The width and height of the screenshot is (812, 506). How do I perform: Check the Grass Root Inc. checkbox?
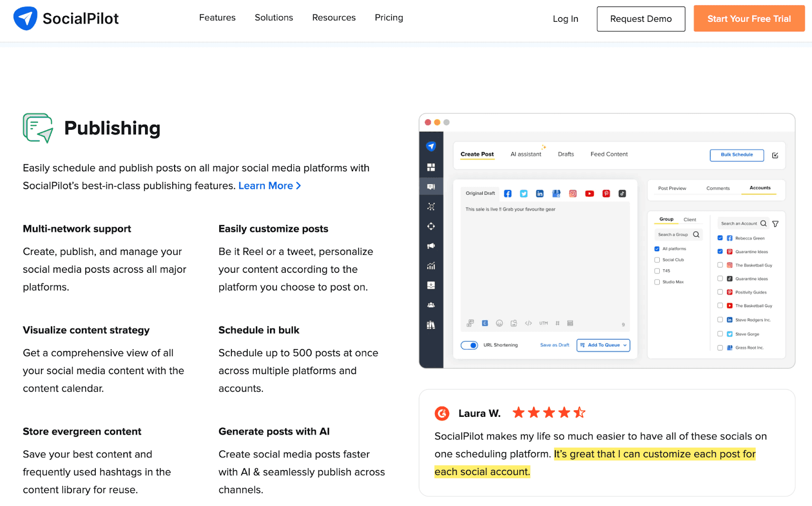pos(720,348)
